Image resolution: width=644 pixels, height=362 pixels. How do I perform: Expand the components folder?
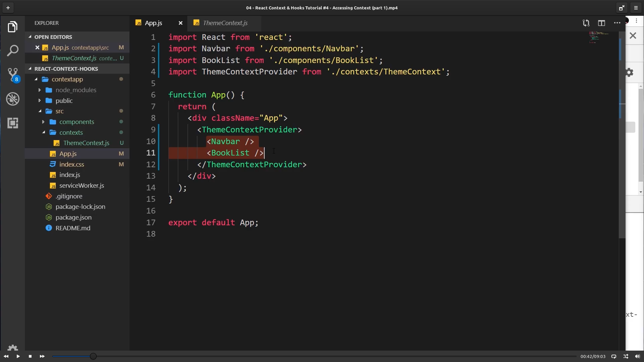[76, 122]
